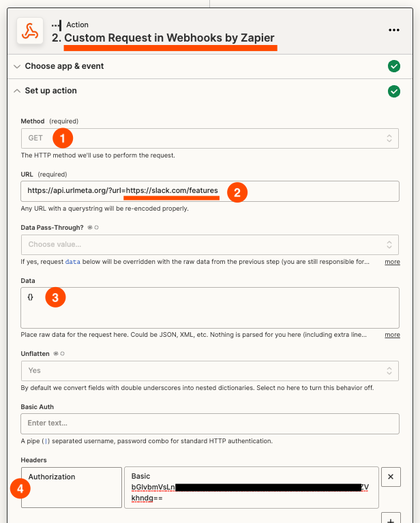Click 'The HTTP method we'll use' help text
The image size is (420, 523).
tap(97, 155)
